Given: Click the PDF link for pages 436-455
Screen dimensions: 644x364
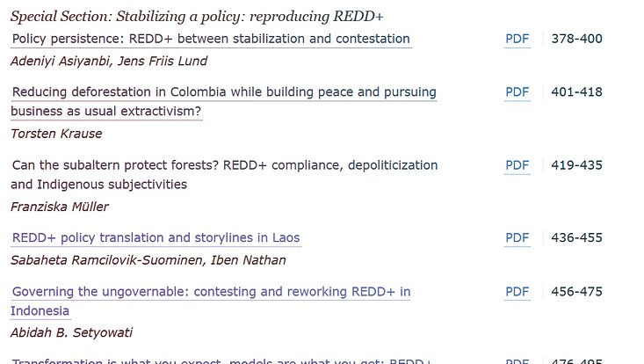Looking at the screenshot, I should click(517, 237).
